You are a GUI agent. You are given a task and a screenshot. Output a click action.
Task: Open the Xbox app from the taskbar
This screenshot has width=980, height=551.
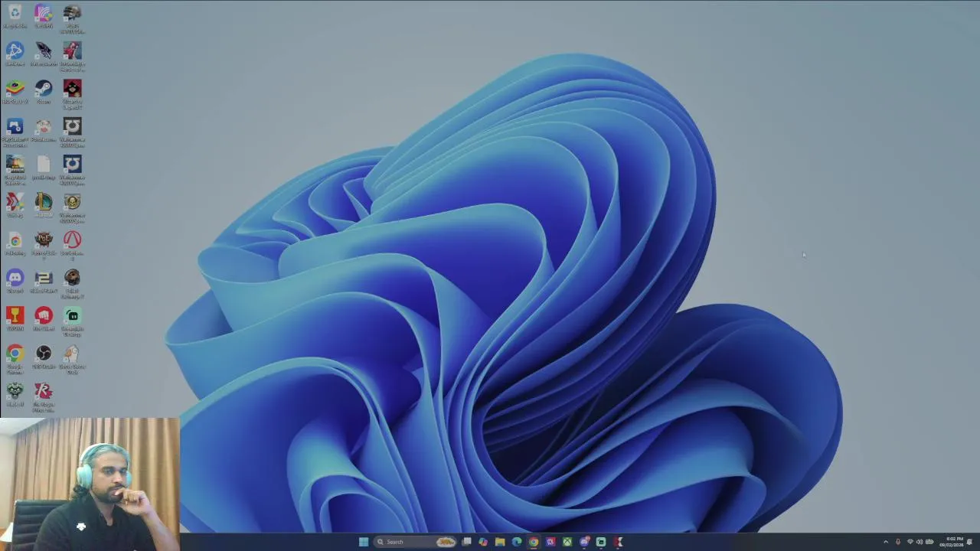(567, 542)
